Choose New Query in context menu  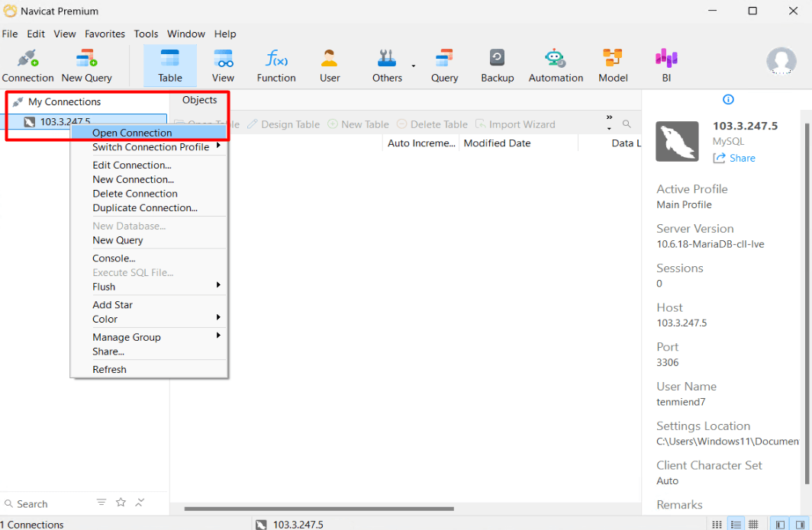149,240
